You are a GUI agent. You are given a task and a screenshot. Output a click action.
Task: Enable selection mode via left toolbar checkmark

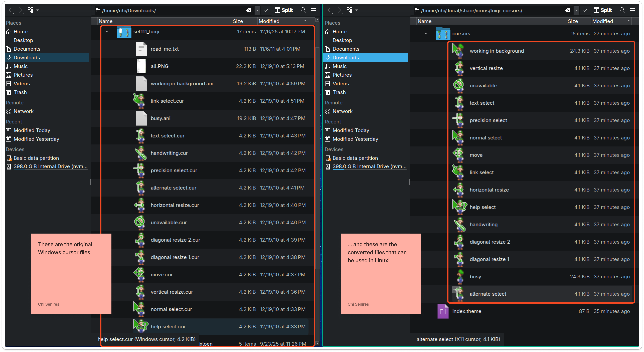[266, 10]
